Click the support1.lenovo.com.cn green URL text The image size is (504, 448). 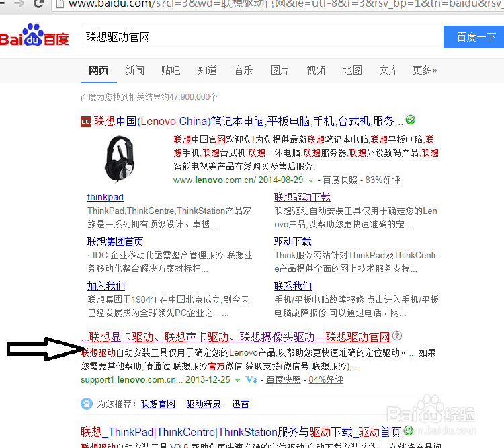point(132,380)
